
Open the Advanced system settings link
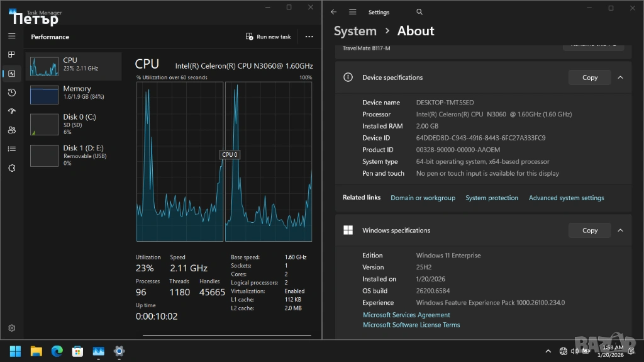point(566,198)
